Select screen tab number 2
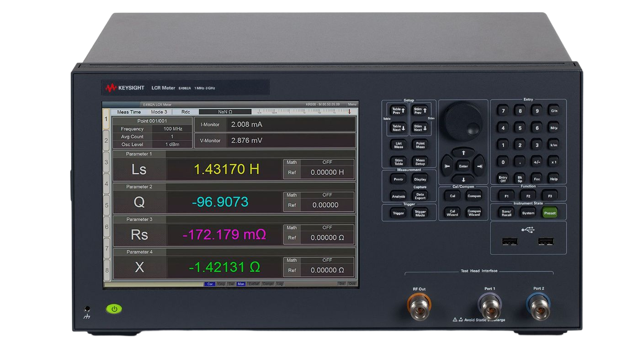 pos(106,141)
